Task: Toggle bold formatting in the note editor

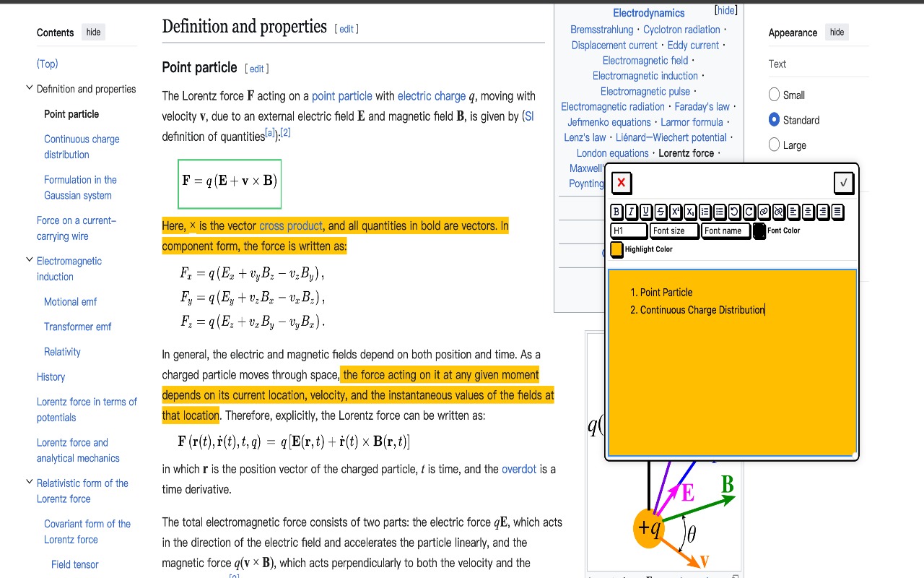Action: point(616,212)
